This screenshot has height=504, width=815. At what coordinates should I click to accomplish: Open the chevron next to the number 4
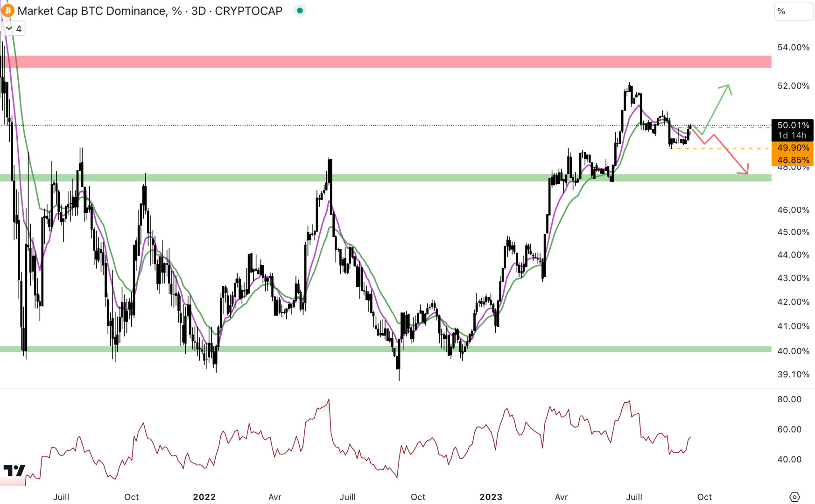click(8, 28)
